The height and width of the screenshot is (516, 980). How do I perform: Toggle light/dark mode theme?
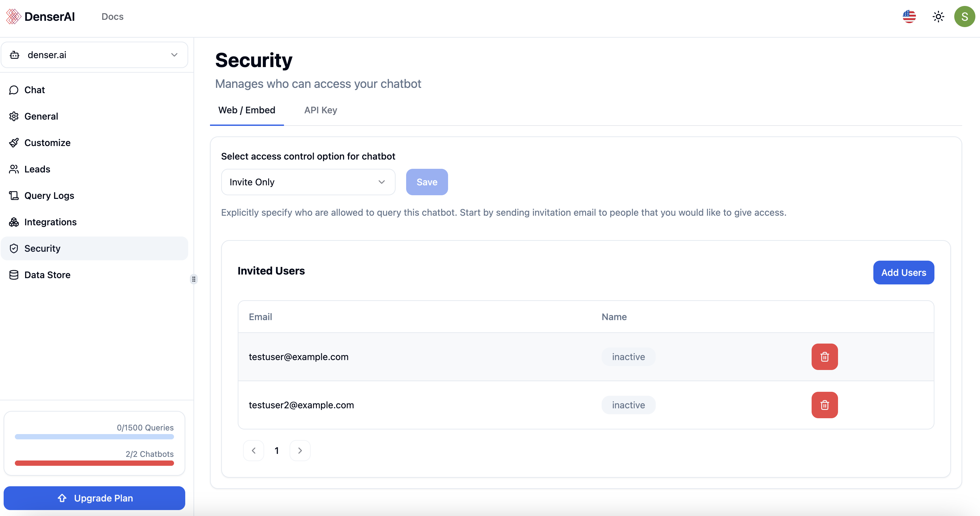(938, 16)
